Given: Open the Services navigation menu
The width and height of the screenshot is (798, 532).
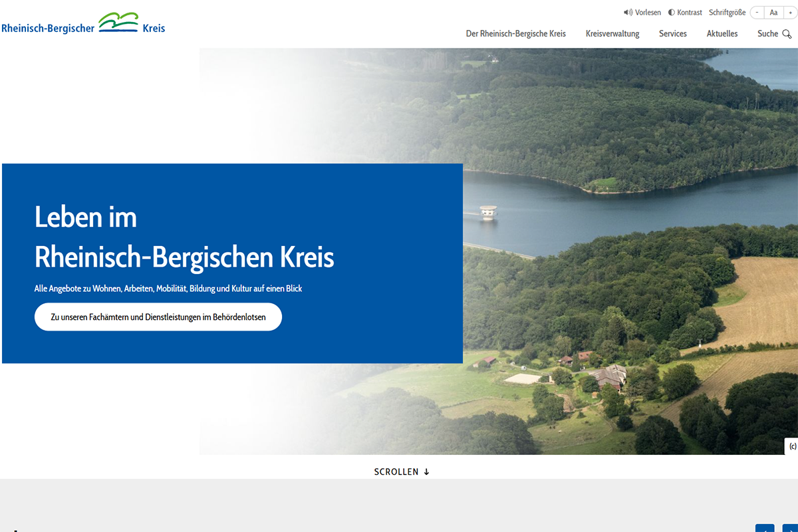Looking at the screenshot, I should [672, 34].
